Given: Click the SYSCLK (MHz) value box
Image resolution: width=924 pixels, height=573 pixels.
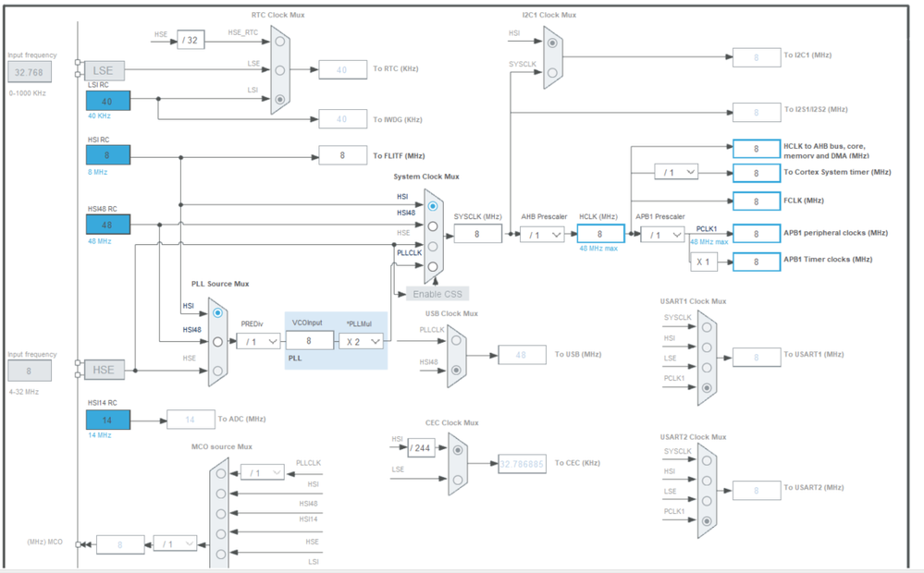Looking at the screenshot, I should pos(477,234).
